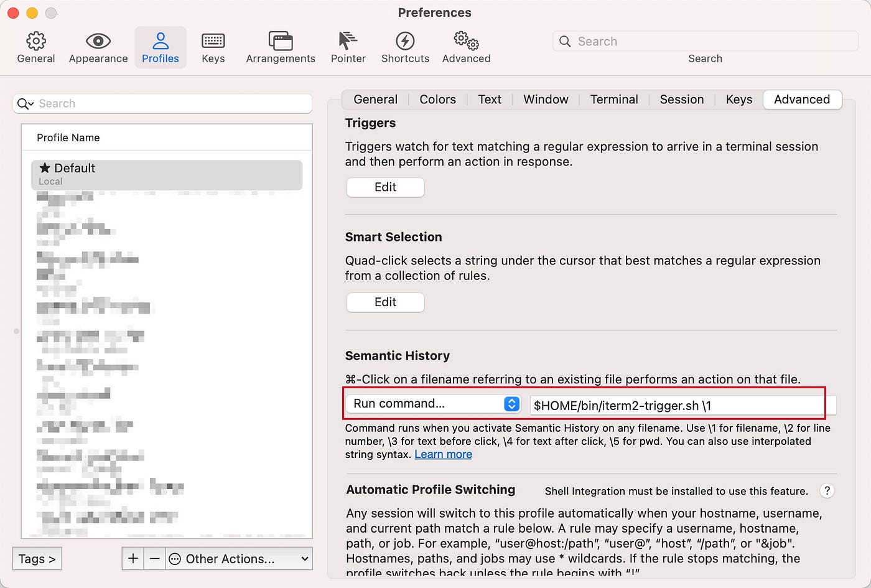This screenshot has width=871, height=588.
Task: Click the Semantic History heading
Action: pos(398,356)
